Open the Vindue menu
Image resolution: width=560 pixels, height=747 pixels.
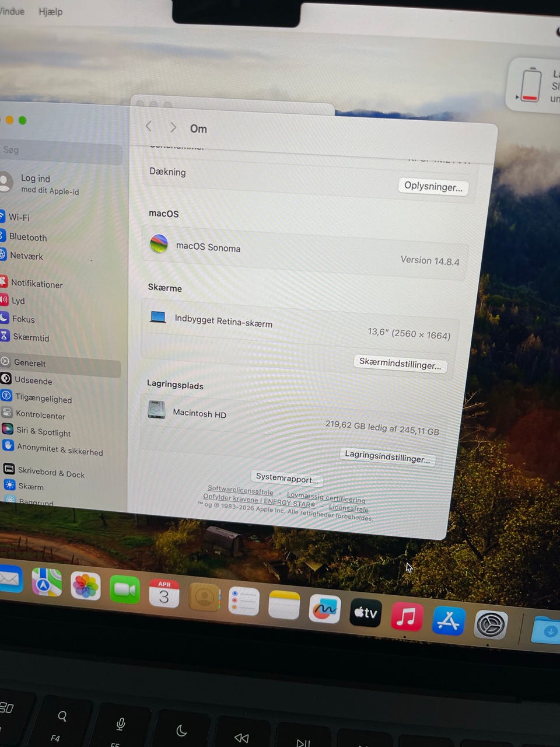tap(12, 11)
